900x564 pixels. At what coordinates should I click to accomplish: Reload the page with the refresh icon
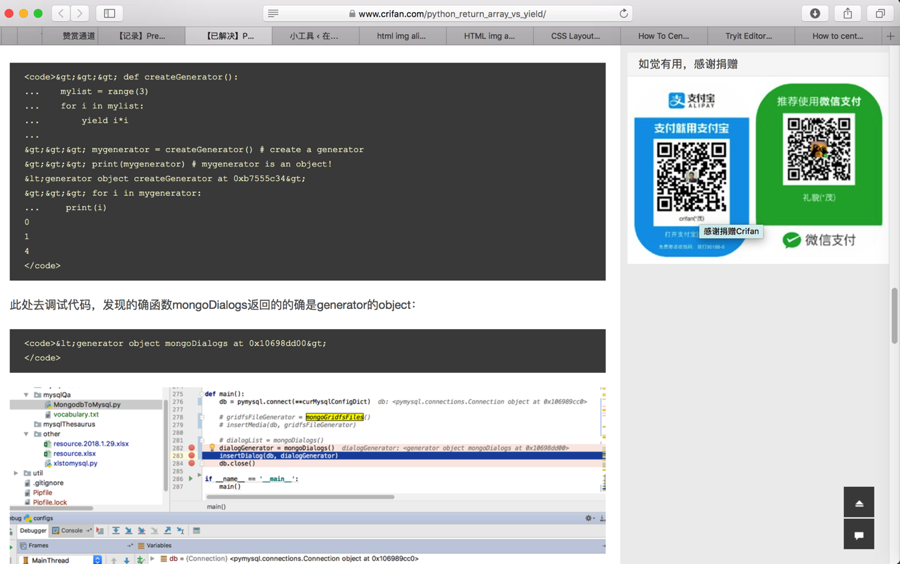(x=623, y=13)
